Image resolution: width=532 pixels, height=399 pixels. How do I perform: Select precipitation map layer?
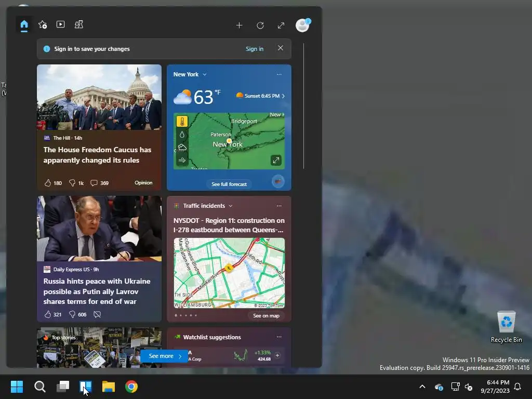point(182,135)
